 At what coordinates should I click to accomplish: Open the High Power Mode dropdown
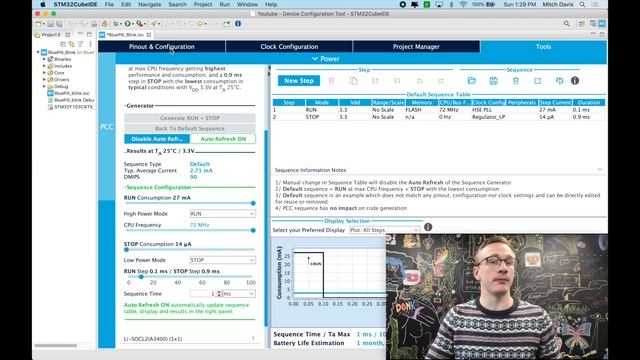click(x=222, y=214)
